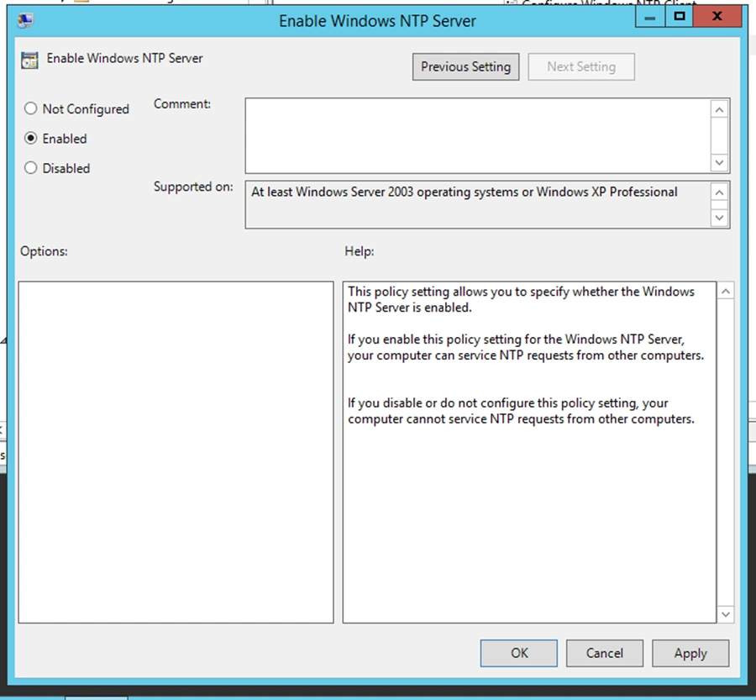Click the empty Options pane

[176, 452]
